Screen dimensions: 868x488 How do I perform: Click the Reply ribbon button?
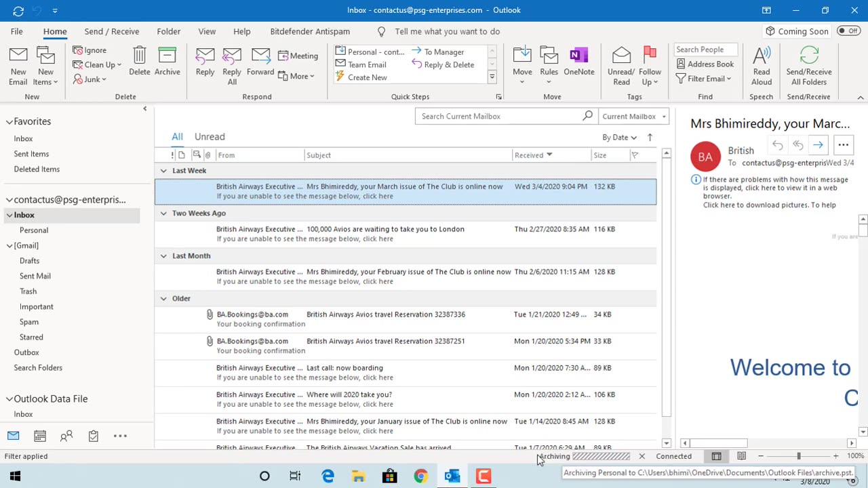205,61
